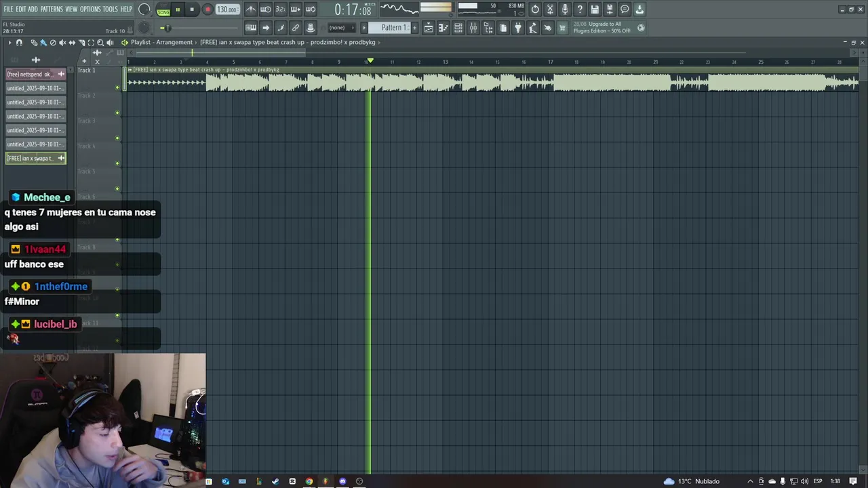
Task: Click the touch controller hand icon
Action: 548,28
